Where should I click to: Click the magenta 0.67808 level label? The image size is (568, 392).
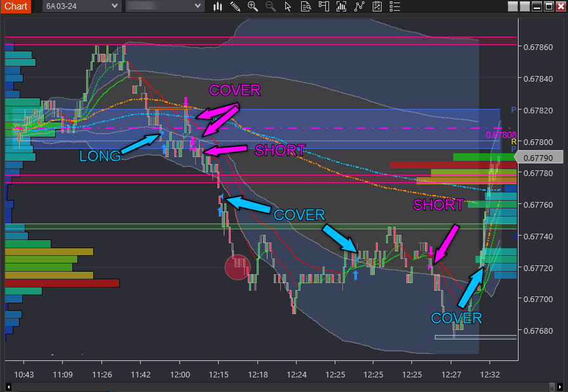coord(501,135)
